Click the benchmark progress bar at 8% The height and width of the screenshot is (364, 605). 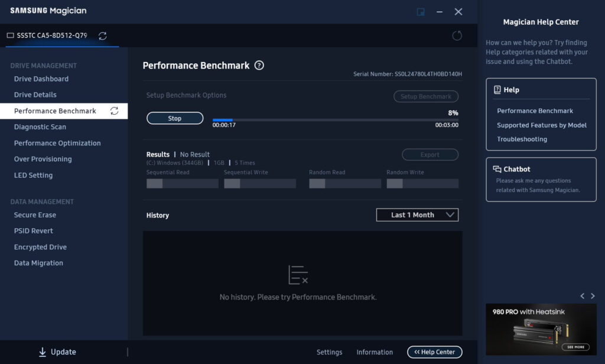[336, 120]
